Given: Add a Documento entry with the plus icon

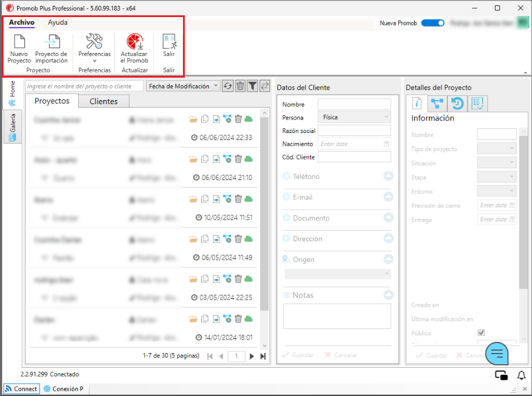Looking at the screenshot, I should pyautogui.click(x=287, y=218).
